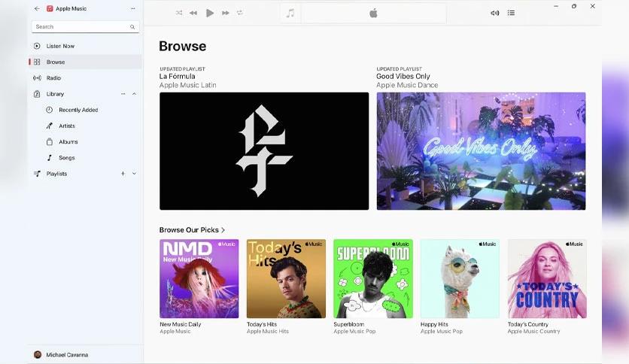Click the music note artwork placeholder
The width and height of the screenshot is (629, 364).
point(290,14)
